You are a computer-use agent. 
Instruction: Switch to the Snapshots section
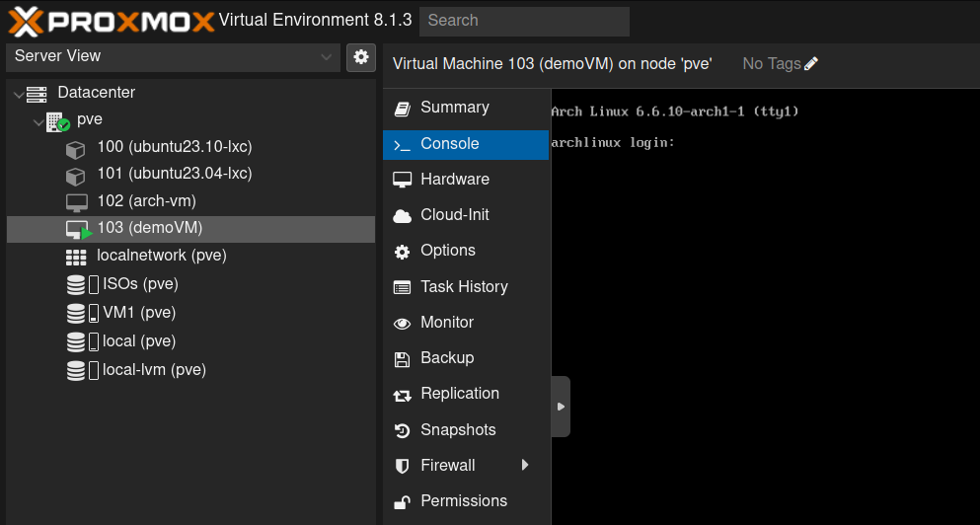(457, 430)
